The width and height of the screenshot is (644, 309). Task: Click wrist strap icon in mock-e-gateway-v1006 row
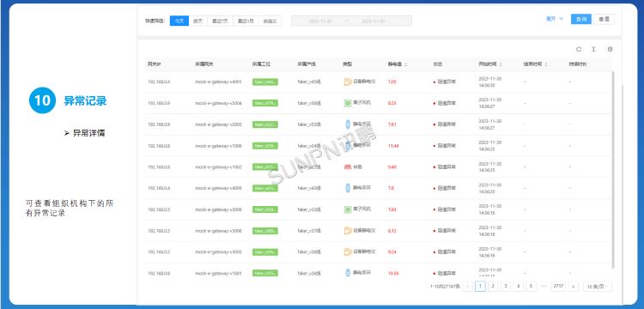[348, 146]
